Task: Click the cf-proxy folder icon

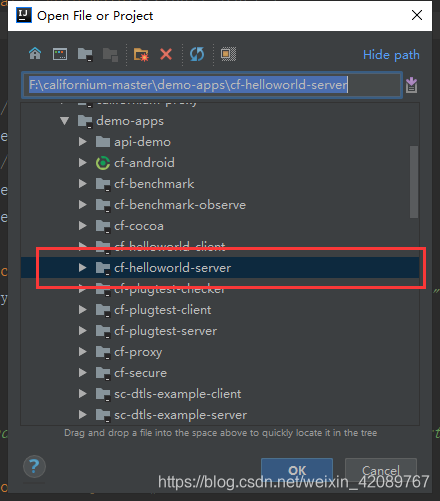Action: click(103, 352)
